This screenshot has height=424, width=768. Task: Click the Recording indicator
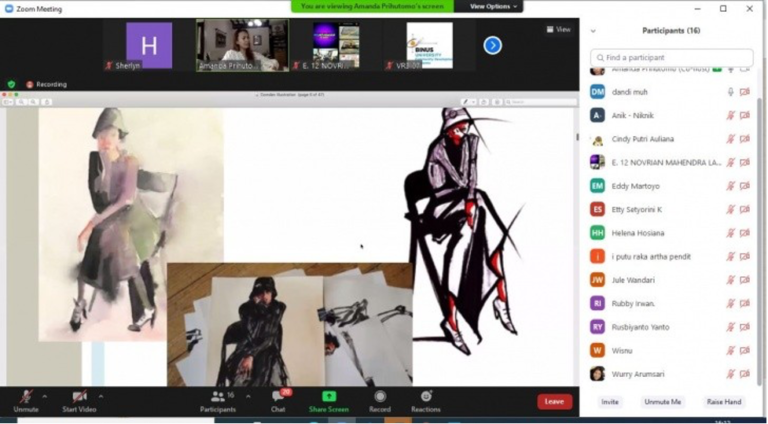point(47,84)
